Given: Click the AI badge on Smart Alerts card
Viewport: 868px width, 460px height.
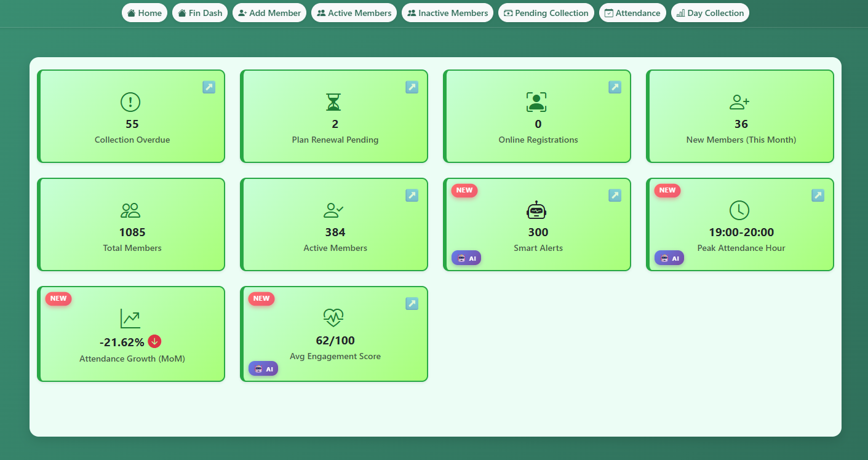Looking at the screenshot, I should tap(466, 258).
